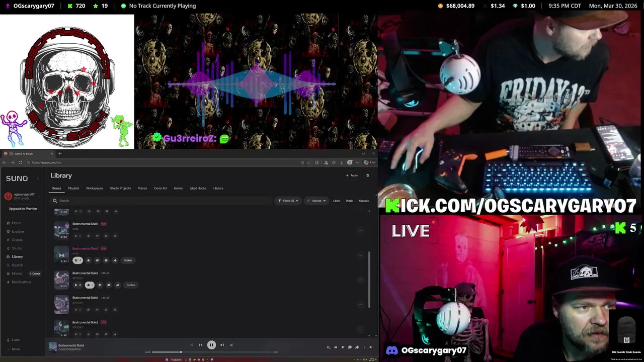The image size is (644, 362).
Task: Toggle the Liked filter
Action: pos(336,201)
